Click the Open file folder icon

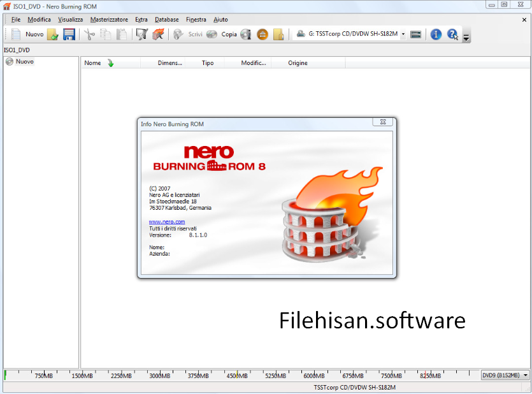(53, 34)
